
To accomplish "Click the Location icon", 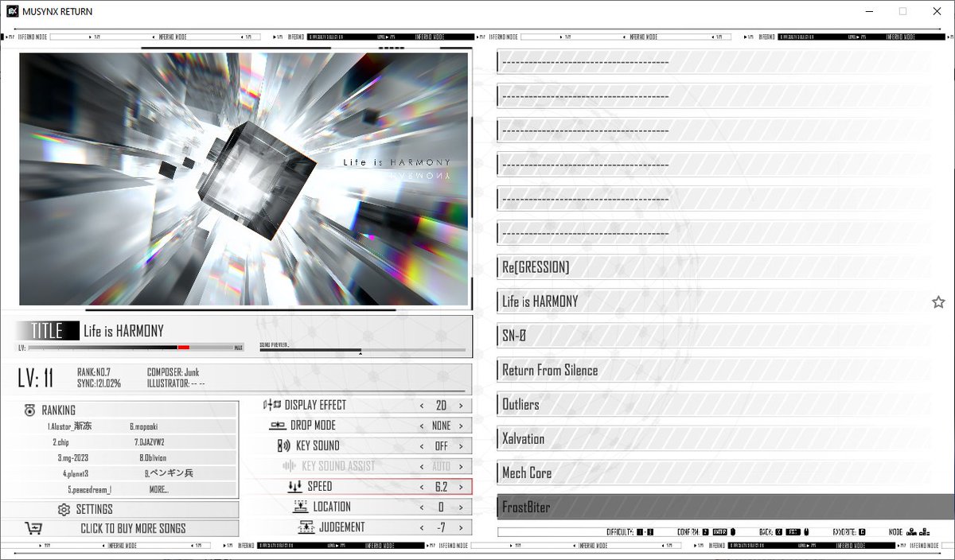I will (x=300, y=507).
